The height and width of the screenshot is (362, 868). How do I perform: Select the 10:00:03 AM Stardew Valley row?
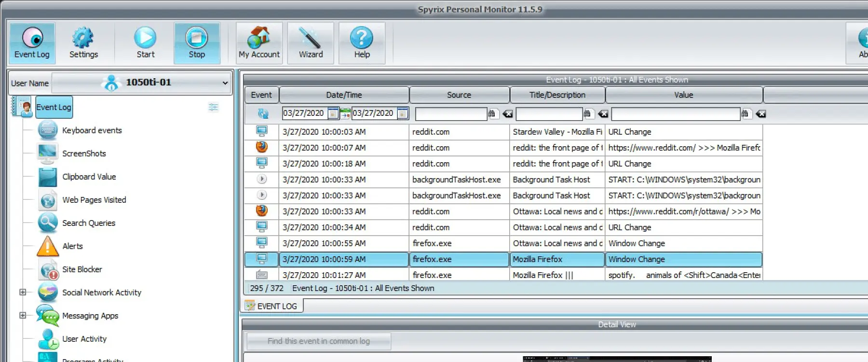[503, 132]
